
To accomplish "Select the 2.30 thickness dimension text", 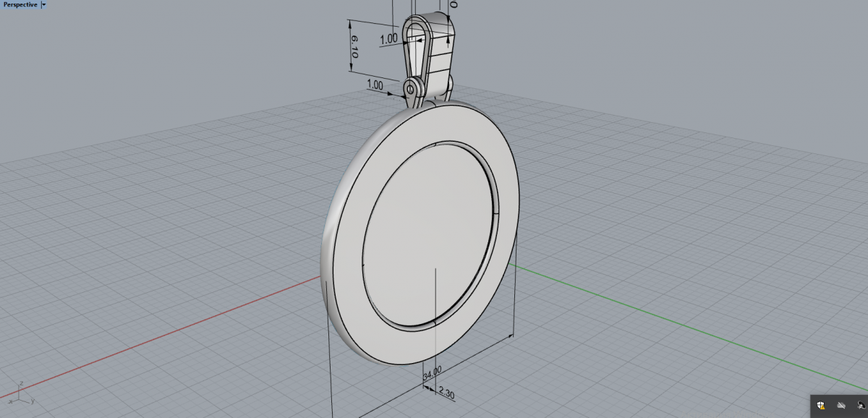I will [447, 396].
